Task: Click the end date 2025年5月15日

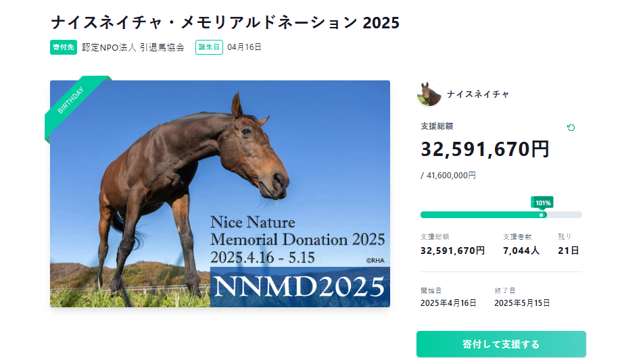Action: tap(522, 303)
